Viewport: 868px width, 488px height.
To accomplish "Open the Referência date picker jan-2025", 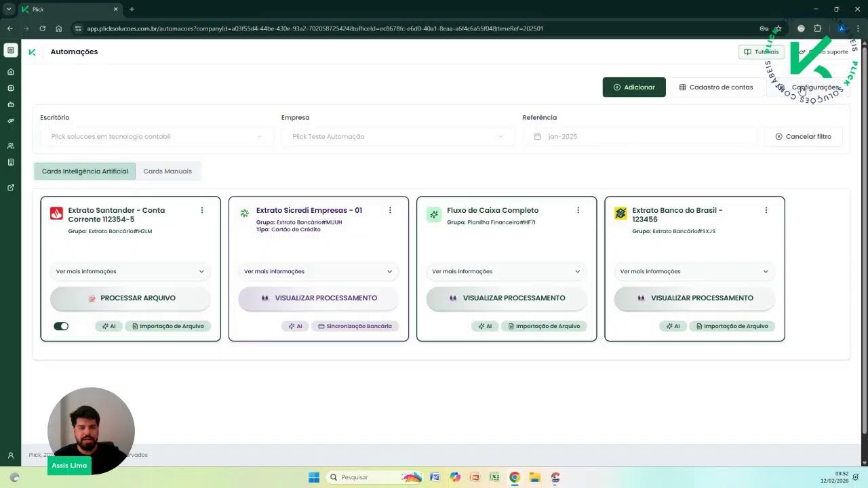I will tap(639, 136).
